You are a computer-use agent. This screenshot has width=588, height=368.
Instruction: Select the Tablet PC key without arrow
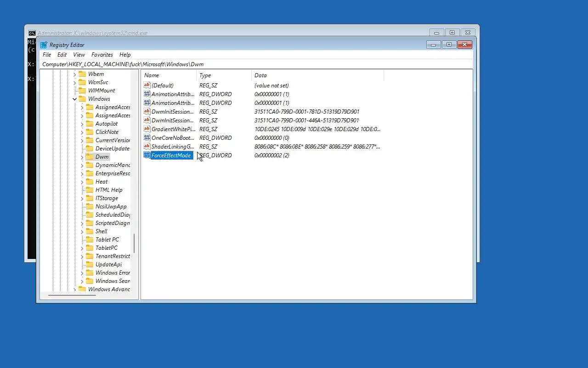(x=107, y=240)
